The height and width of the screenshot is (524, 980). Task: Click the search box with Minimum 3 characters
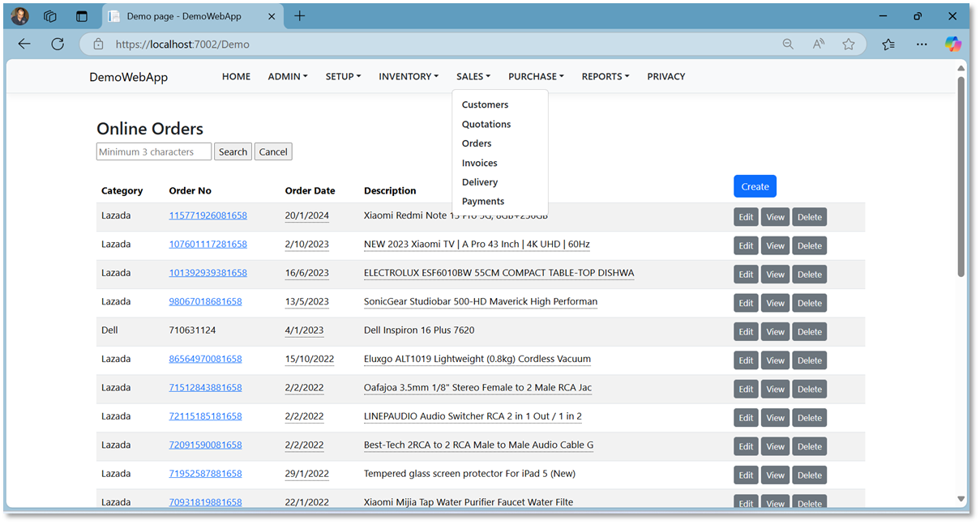tap(154, 151)
